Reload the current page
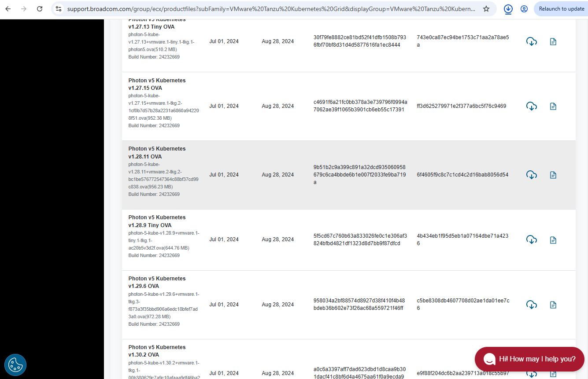Image resolution: width=588 pixels, height=379 pixels. (40, 9)
